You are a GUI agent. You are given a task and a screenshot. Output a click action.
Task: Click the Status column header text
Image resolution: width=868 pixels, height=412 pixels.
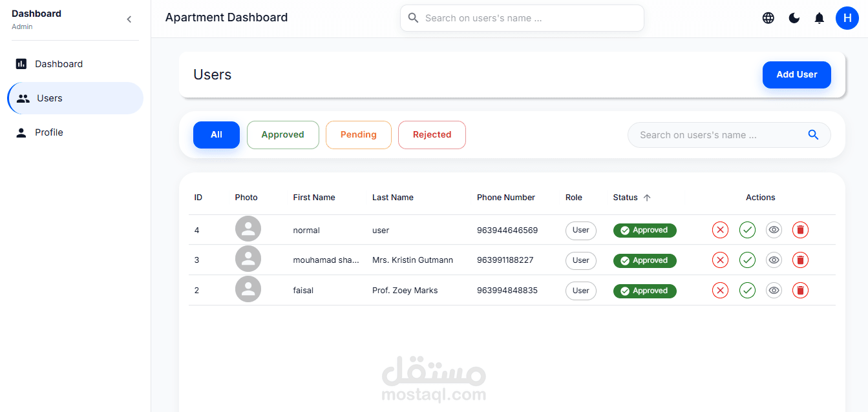click(x=625, y=198)
